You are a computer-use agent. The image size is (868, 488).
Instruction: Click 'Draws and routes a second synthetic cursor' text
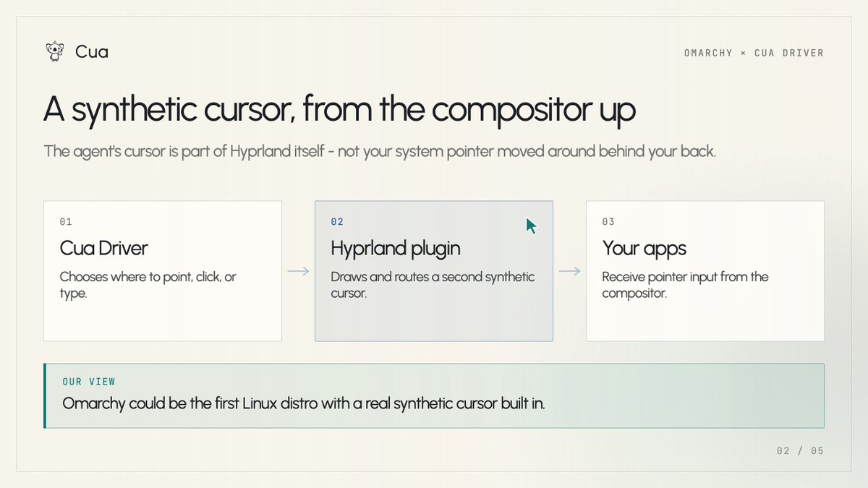[433, 285]
